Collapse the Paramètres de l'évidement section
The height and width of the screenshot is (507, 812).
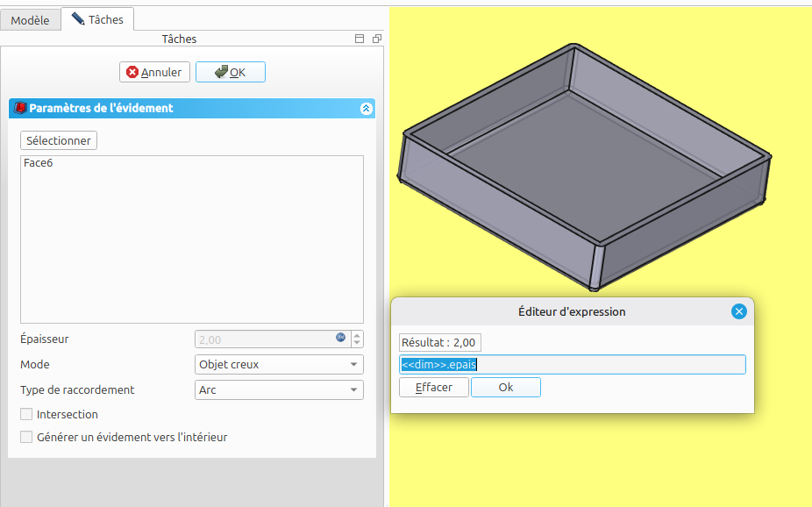click(x=367, y=109)
